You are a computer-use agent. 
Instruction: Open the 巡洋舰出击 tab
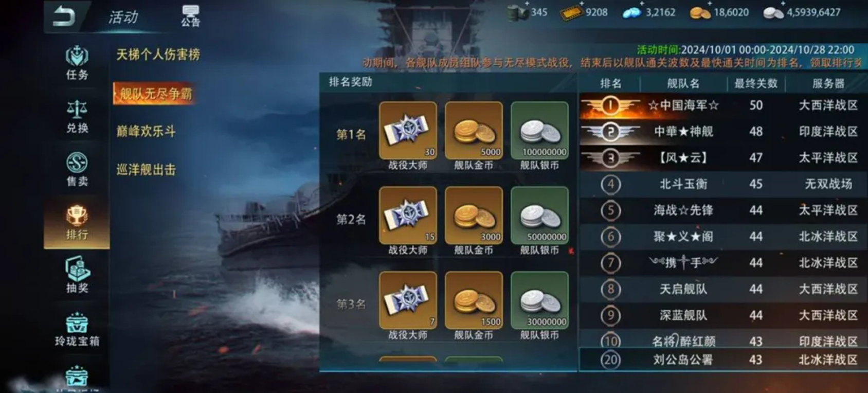click(146, 170)
